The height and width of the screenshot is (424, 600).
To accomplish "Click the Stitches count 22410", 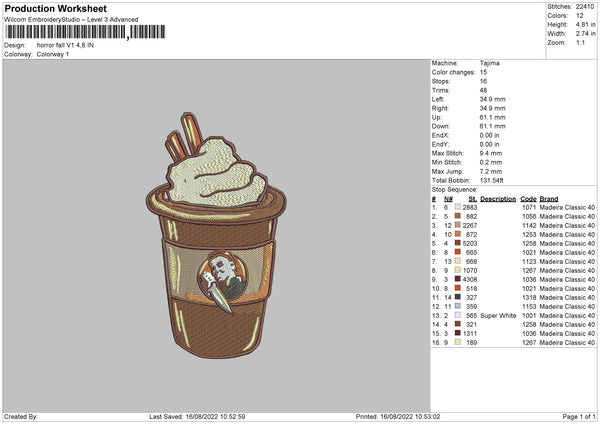I will click(585, 7).
